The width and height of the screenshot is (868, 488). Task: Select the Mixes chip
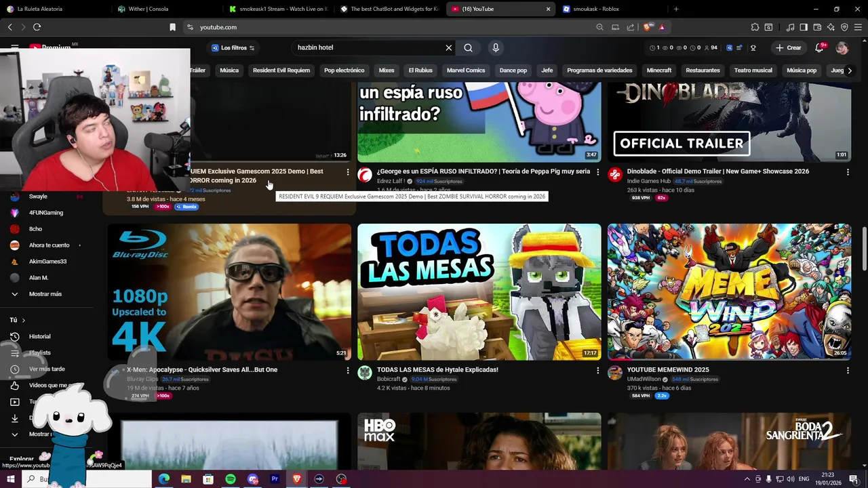(387, 70)
